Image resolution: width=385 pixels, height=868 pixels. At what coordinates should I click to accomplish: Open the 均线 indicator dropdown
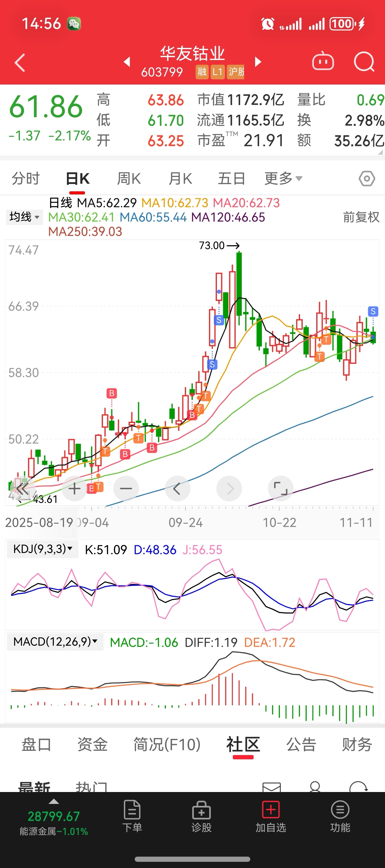pos(25,217)
